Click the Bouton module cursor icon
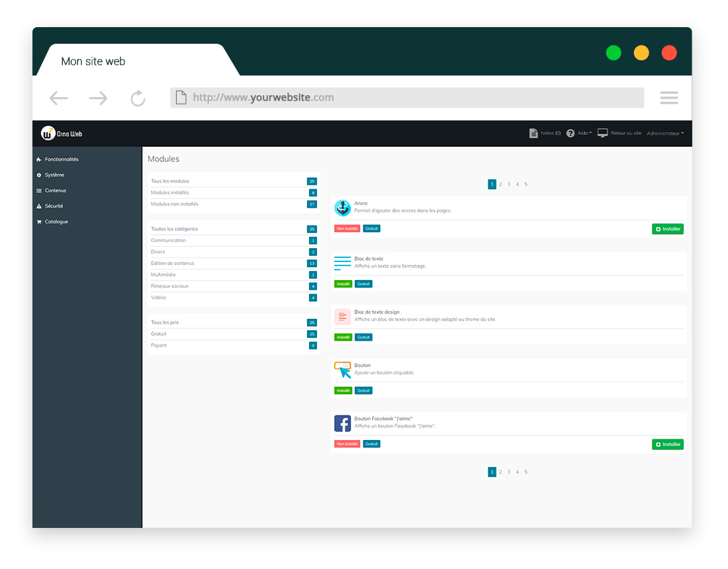 point(343,370)
